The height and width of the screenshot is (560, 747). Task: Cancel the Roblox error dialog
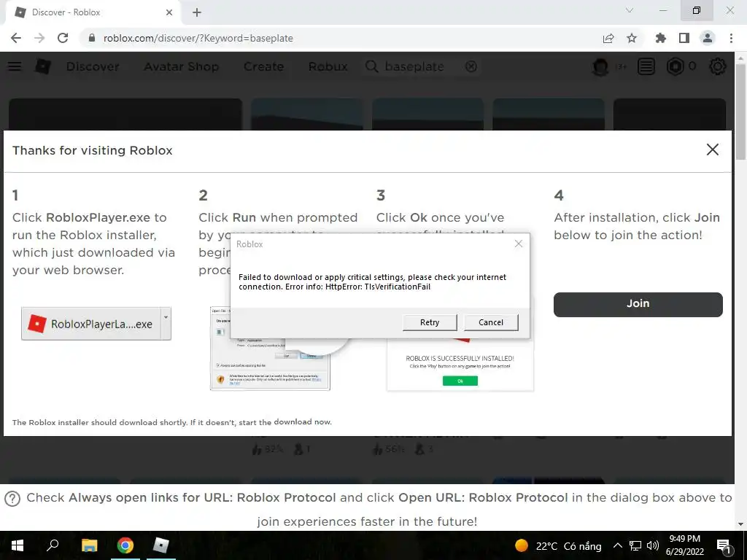tap(491, 322)
